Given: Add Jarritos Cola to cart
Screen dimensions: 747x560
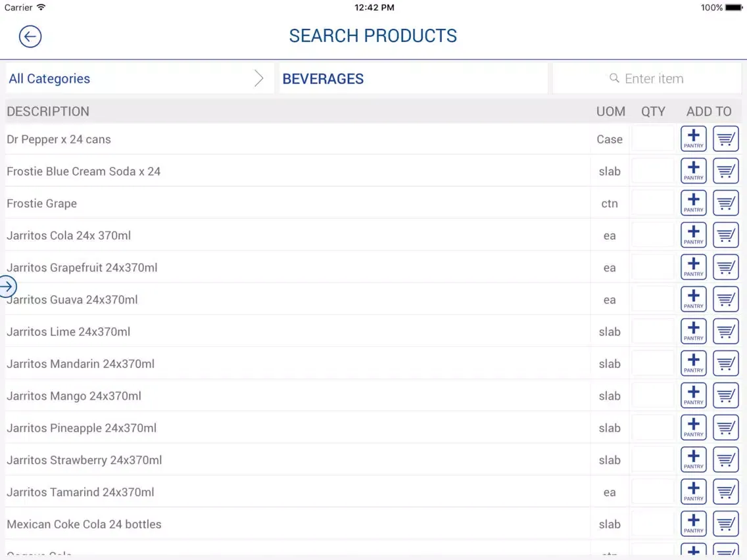Looking at the screenshot, I should (x=725, y=235).
